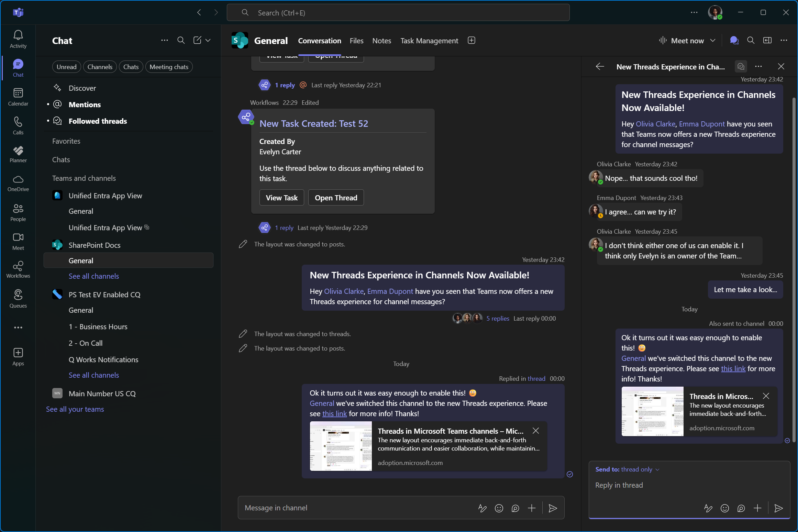The width and height of the screenshot is (798, 532).
Task: Open the Meet app
Action: click(18, 241)
